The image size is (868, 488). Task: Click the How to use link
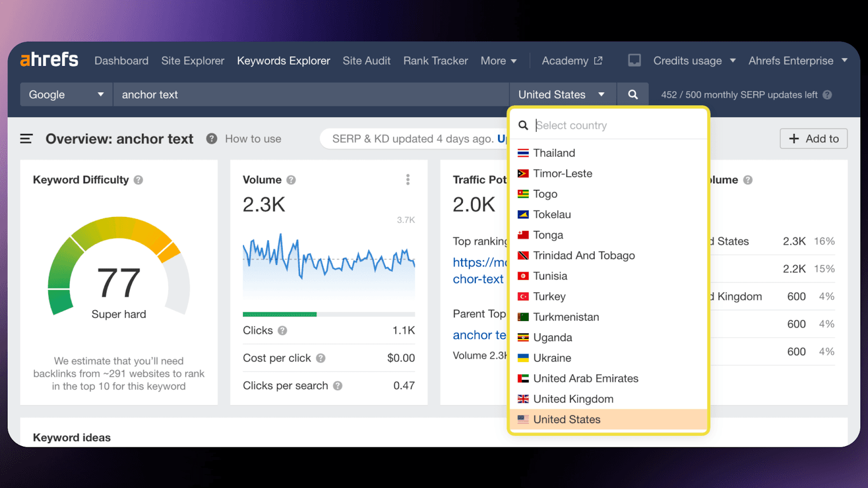point(253,139)
